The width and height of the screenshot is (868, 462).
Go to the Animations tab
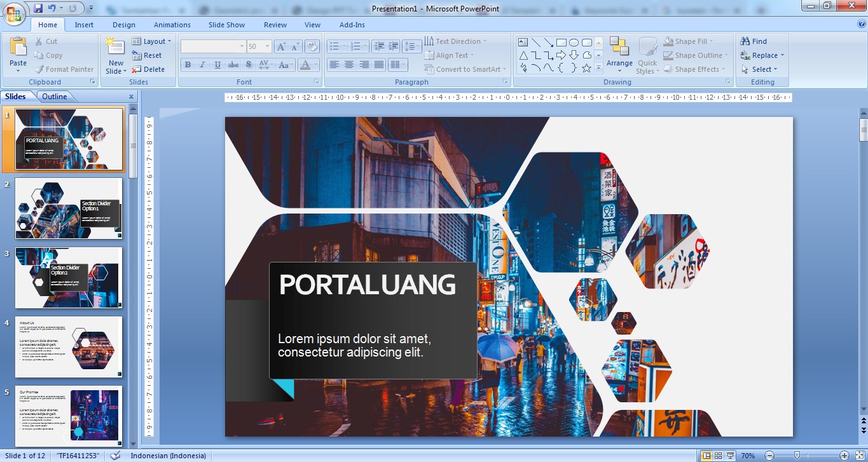[x=172, y=25]
